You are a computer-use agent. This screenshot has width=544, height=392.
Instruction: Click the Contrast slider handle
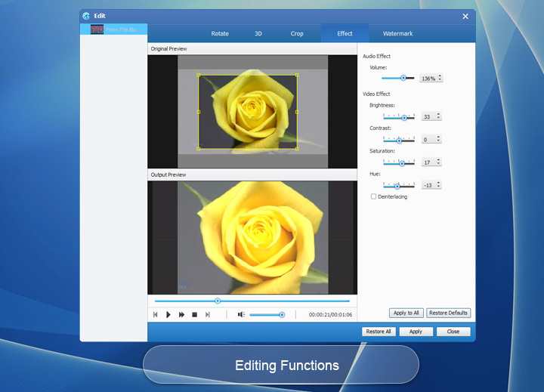[399, 140]
